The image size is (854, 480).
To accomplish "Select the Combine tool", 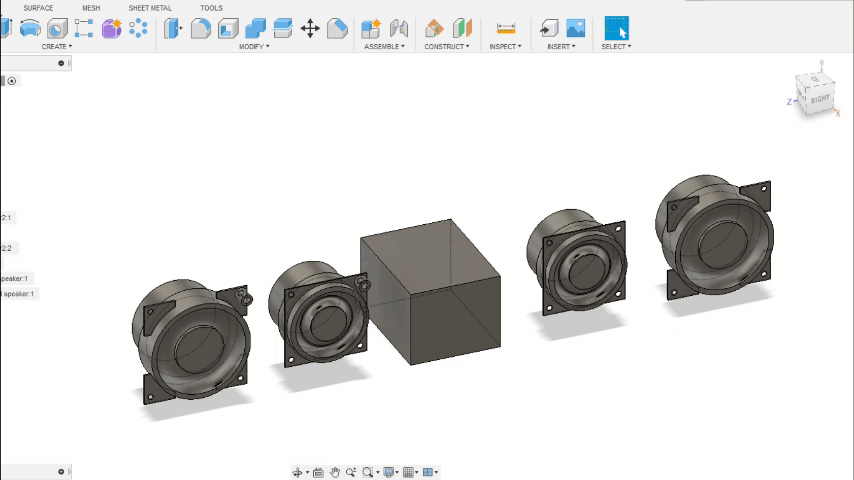I will click(255, 28).
